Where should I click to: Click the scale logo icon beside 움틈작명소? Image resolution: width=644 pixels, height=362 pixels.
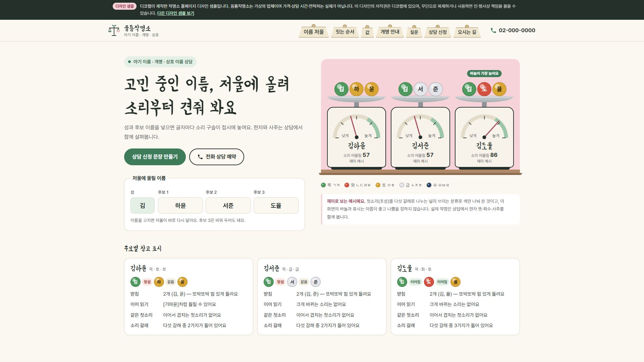(x=114, y=31)
